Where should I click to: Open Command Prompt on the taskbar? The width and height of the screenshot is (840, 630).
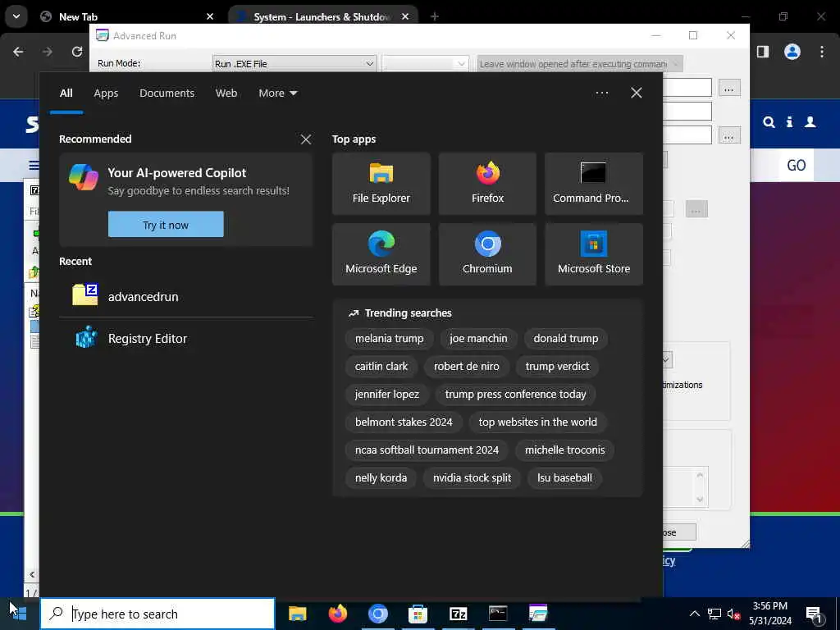[498, 614]
